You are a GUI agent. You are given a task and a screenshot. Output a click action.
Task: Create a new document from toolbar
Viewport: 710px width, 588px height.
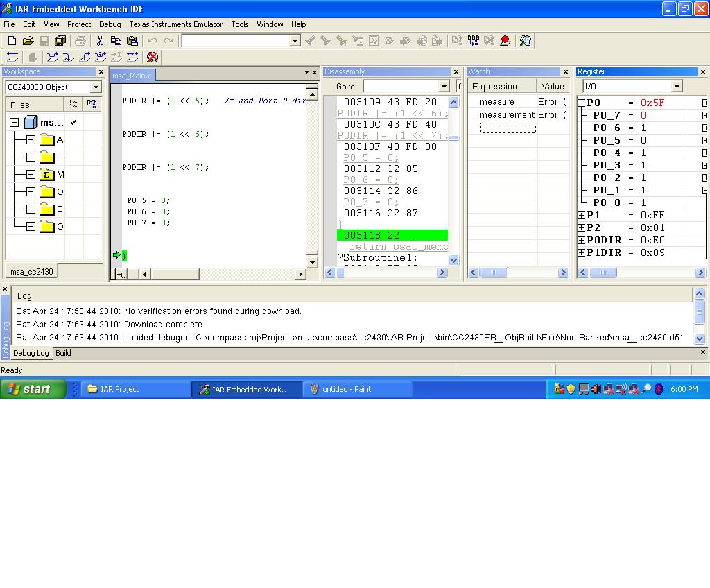(x=12, y=41)
